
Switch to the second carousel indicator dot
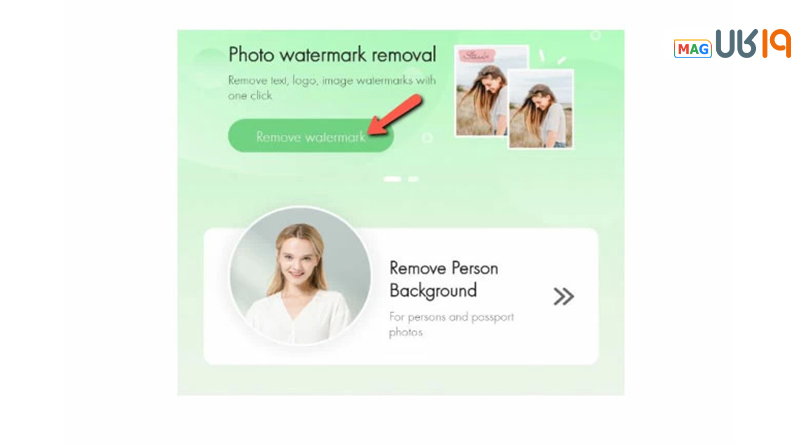(413, 179)
